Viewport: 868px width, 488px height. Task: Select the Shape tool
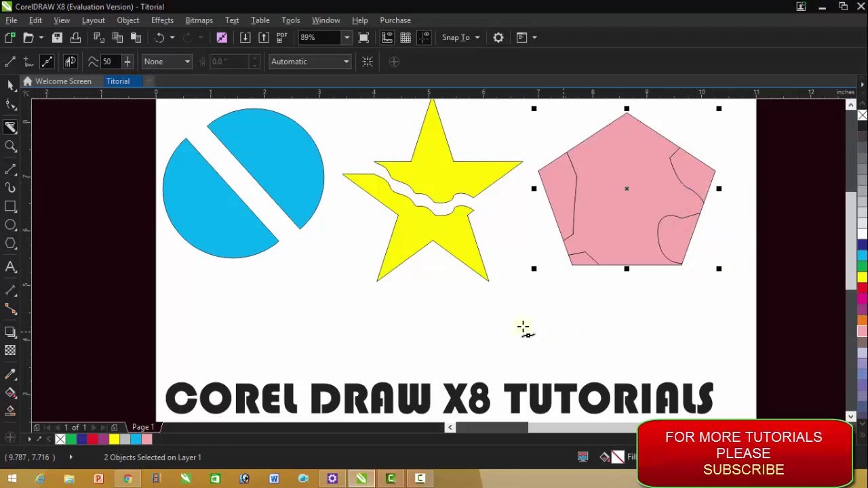[x=10, y=105]
